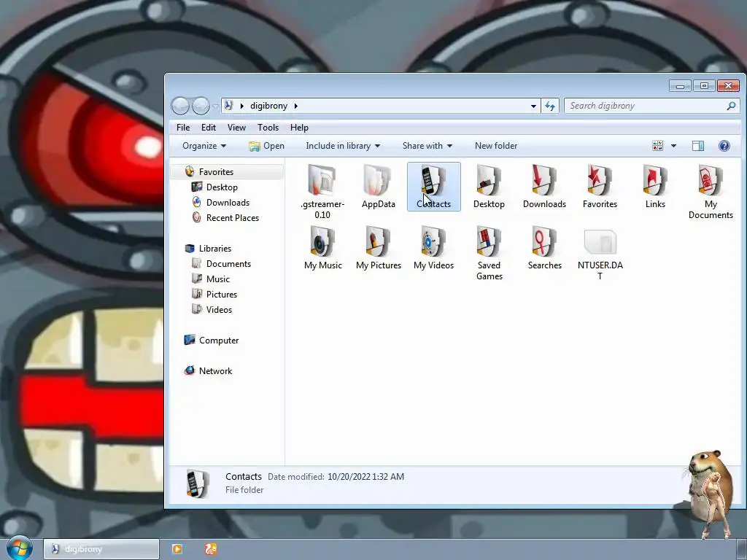Open the view options dropdown arrow
The width and height of the screenshot is (747, 560).
[x=673, y=146]
